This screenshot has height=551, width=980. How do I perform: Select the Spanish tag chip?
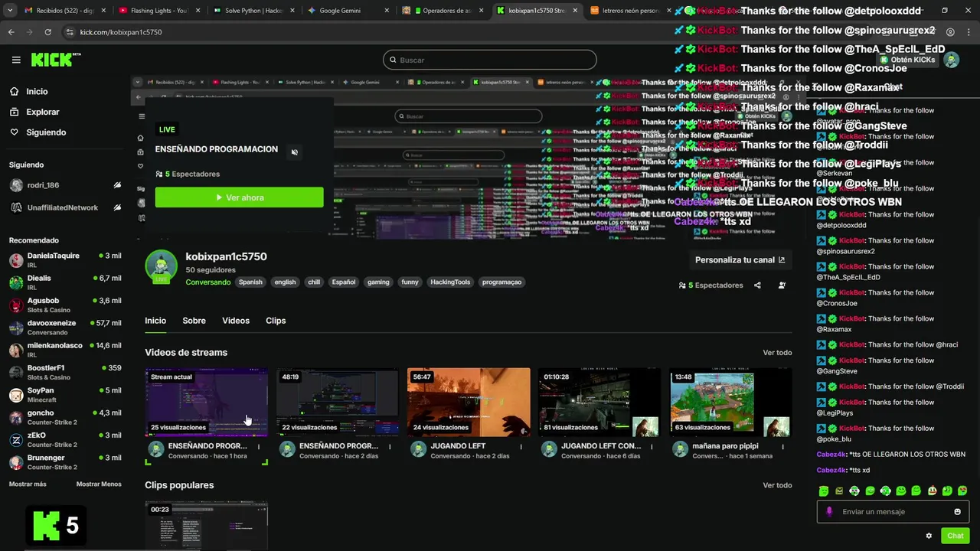(250, 282)
